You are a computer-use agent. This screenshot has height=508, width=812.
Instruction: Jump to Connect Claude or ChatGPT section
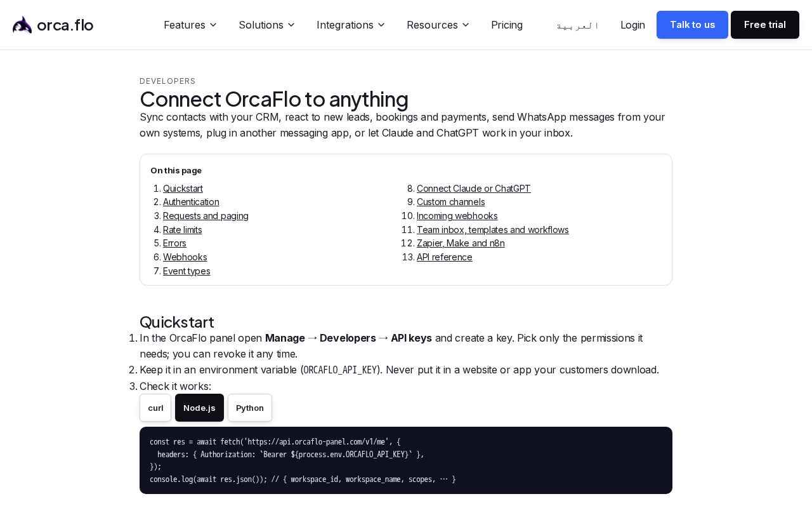click(x=474, y=189)
